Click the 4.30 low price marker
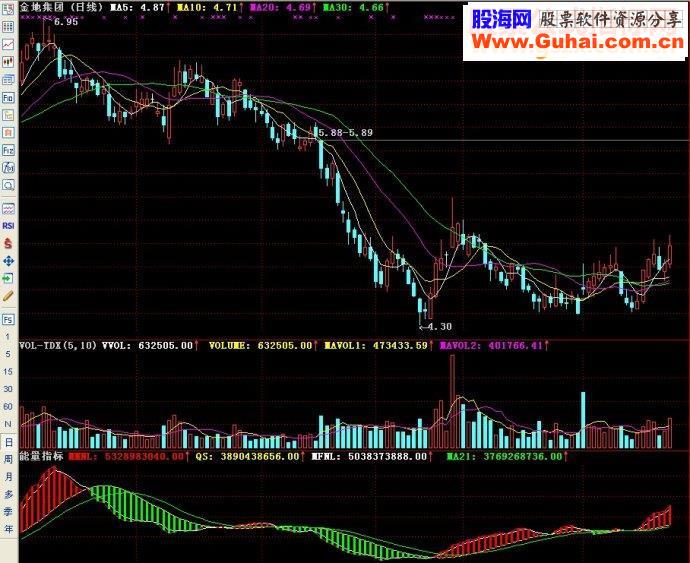This screenshot has width=690, height=563. click(x=439, y=327)
